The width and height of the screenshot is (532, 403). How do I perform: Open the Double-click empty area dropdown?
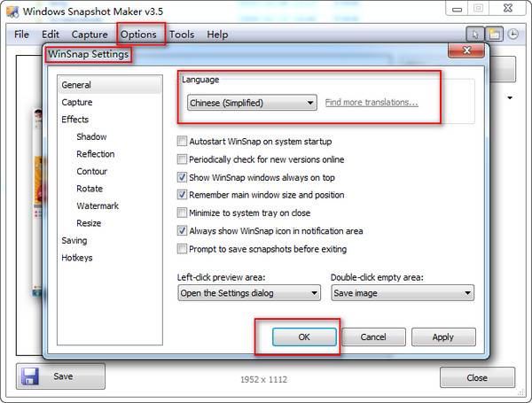403,293
